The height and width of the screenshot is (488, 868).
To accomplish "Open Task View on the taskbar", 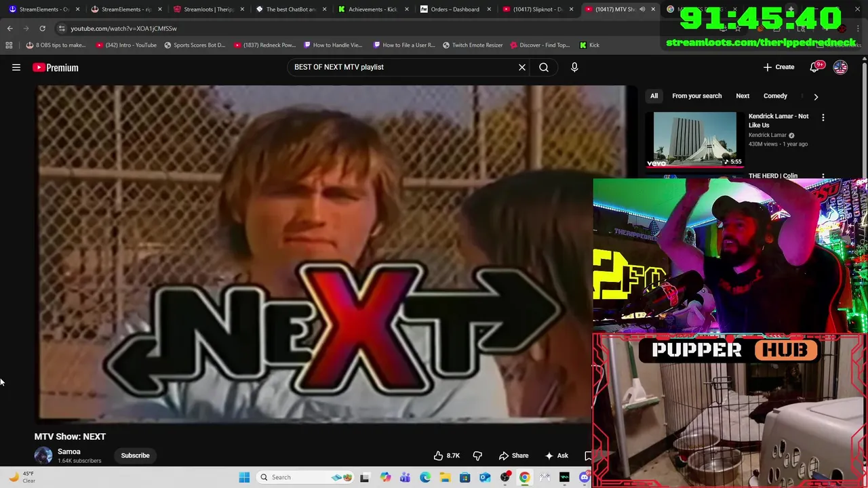I will [365, 477].
